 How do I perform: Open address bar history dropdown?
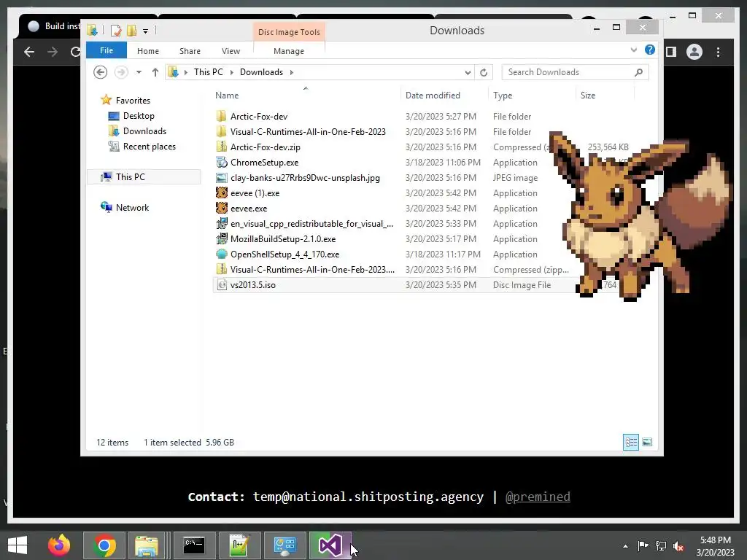(x=468, y=72)
